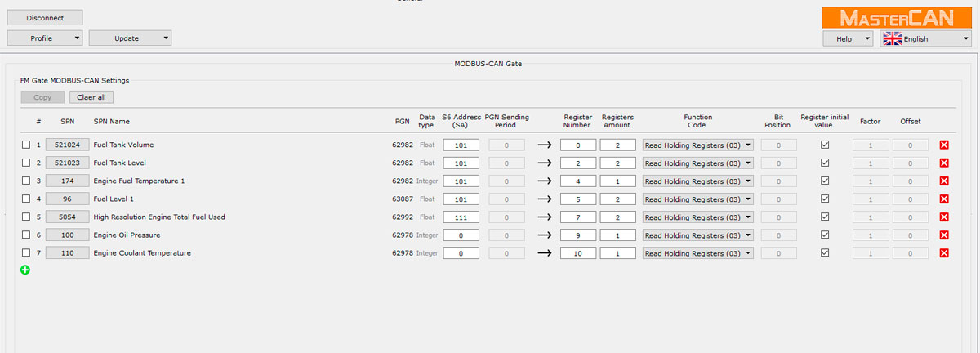Edit Register Number field for Engine Coolant Temperature
The width and height of the screenshot is (980, 353).
tap(578, 252)
